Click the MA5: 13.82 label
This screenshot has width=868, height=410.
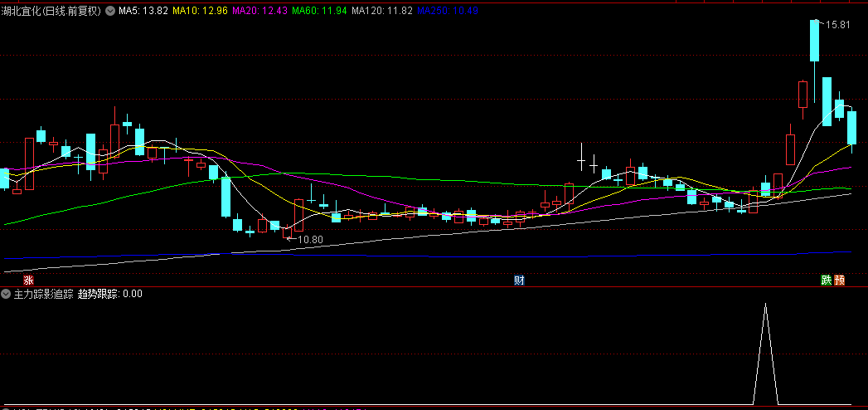pyautogui.click(x=143, y=11)
